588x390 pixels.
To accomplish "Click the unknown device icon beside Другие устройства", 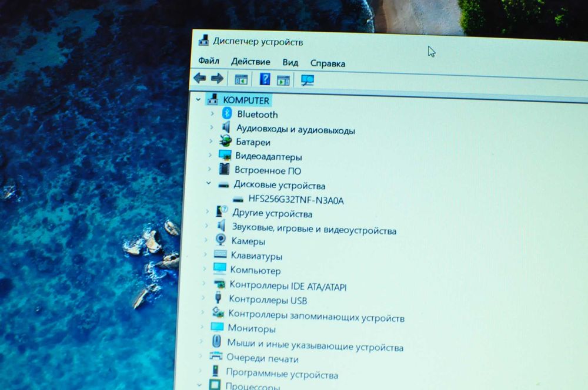I will [222, 211].
